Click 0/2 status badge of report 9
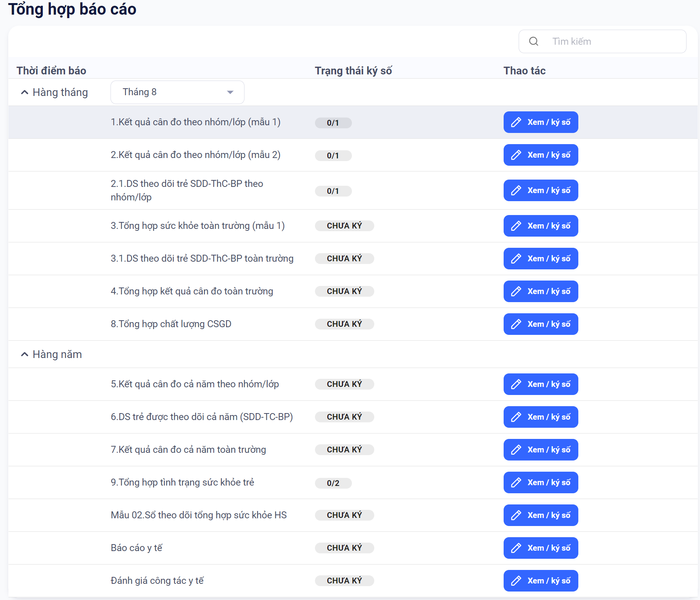The height and width of the screenshot is (600, 700). pos(333,483)
